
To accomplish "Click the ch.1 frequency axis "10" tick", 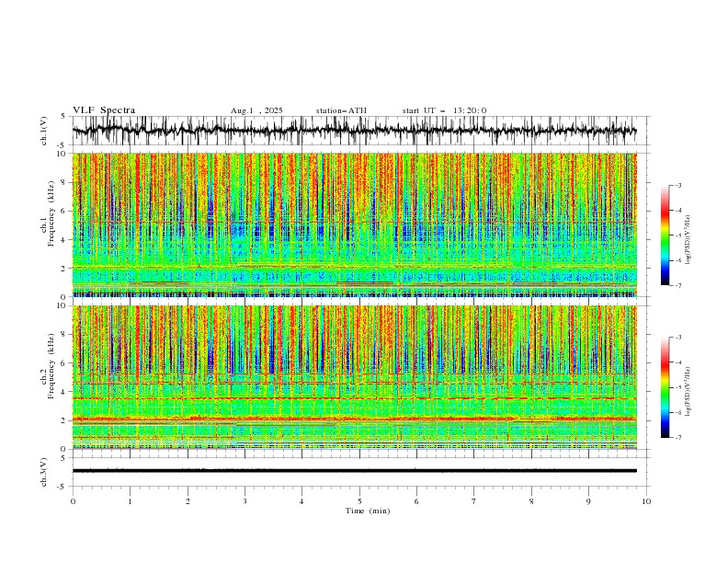I will [x=62, y=154].
